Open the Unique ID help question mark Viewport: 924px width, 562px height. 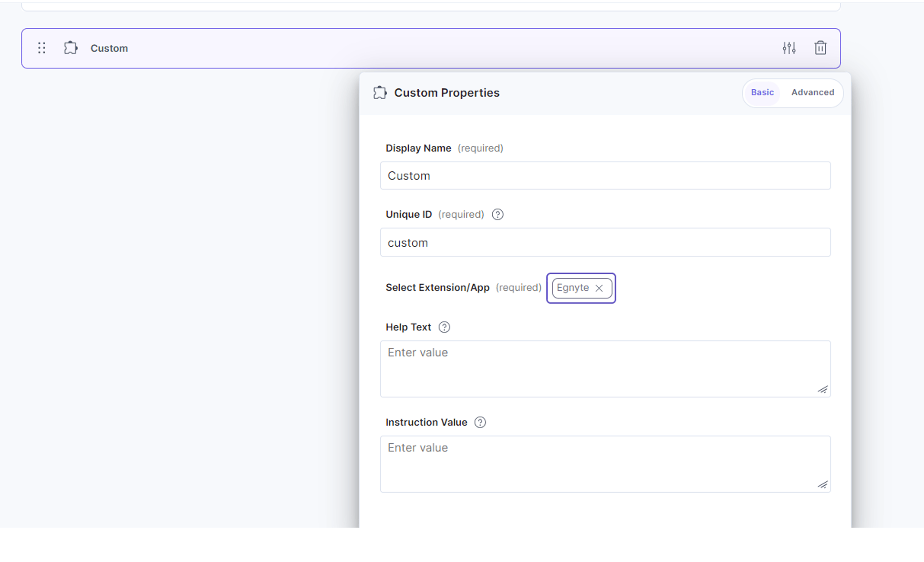coord(498,214)
